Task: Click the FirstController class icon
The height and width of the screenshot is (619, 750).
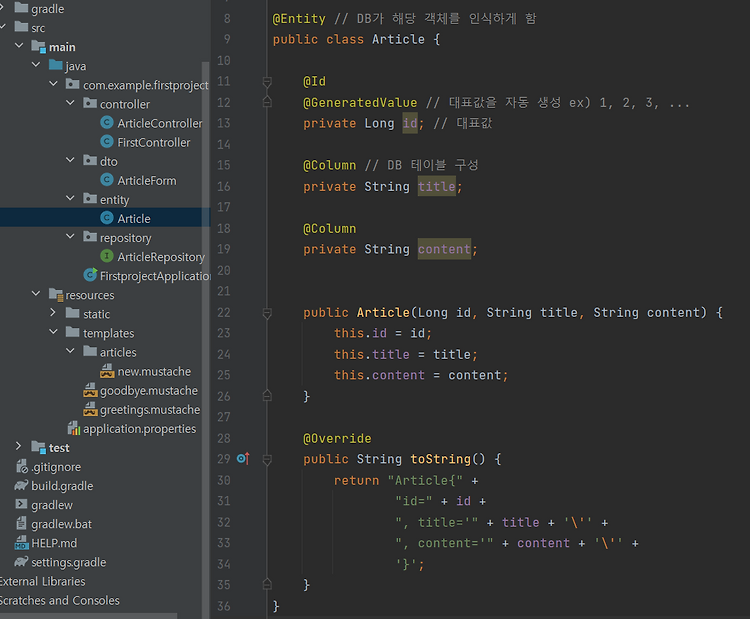Action: (x=107, y=142)
